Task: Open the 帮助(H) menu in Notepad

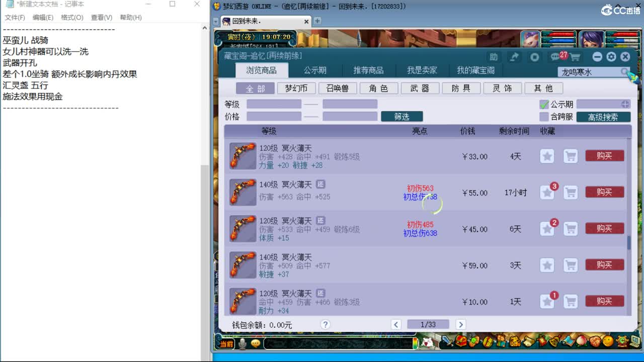Action: (131, 17)
